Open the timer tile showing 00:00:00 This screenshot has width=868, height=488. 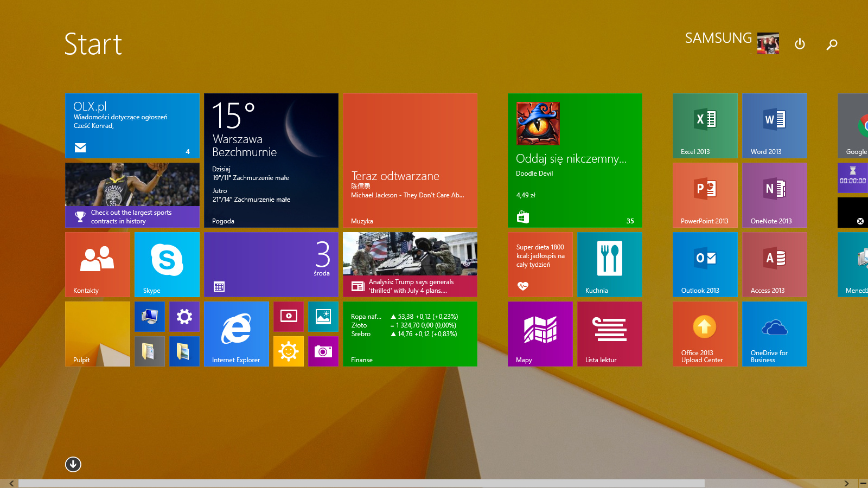coord(853,178)
